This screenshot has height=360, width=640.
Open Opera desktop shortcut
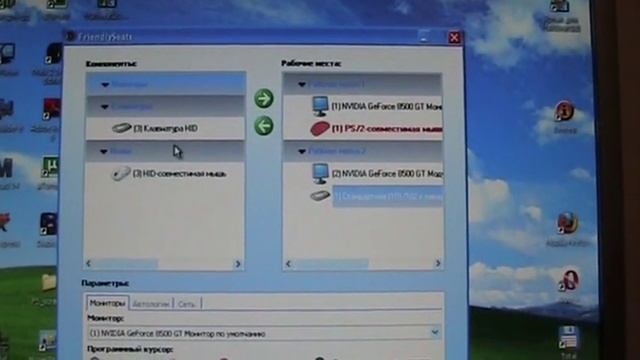(x=569, y=280)
